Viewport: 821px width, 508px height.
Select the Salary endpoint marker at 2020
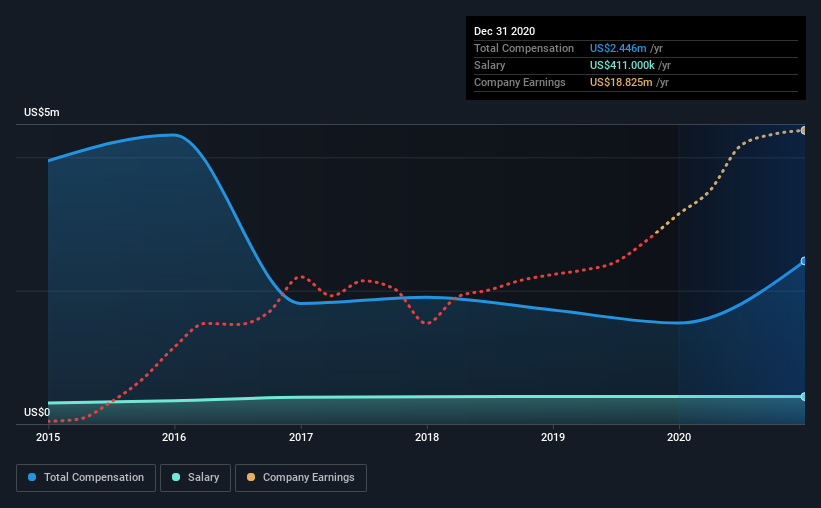pos(804,396)
